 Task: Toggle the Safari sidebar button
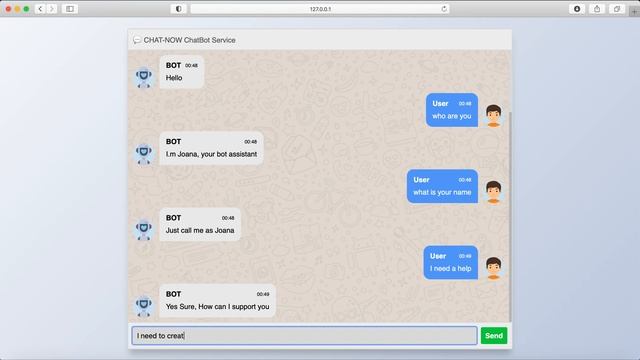click(x=70, y=9)
